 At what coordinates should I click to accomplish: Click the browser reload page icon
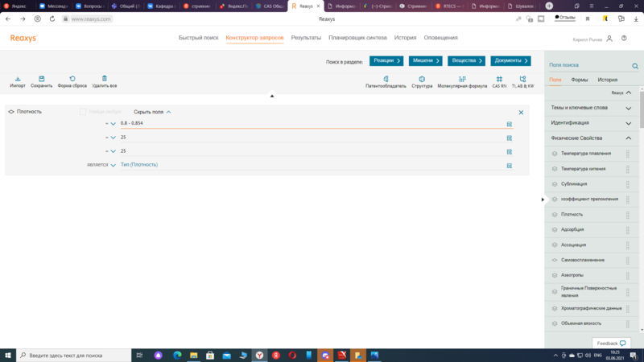[x=52, y=19]
